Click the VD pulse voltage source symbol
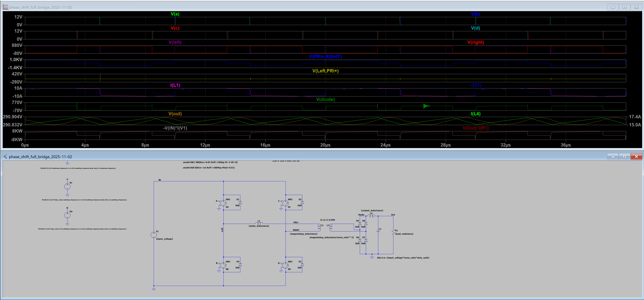This screenshot has width=644, height=300. pyautogui.click(x=67, y=215)
